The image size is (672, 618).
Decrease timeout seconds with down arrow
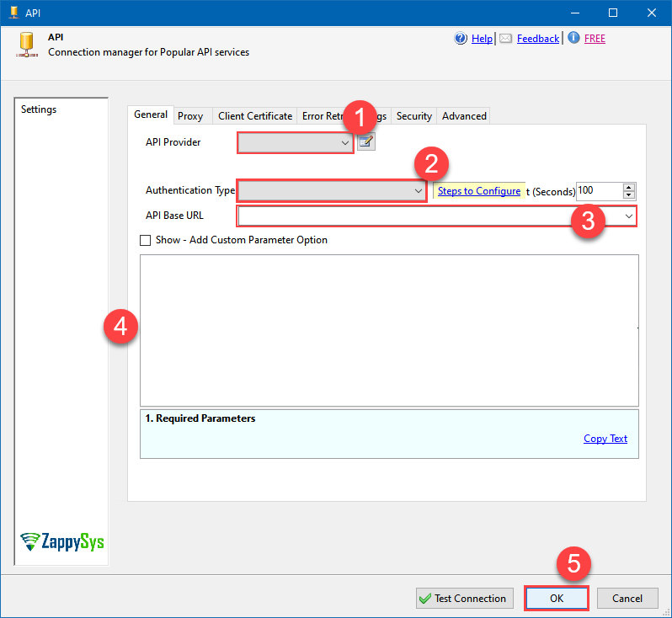629,195
